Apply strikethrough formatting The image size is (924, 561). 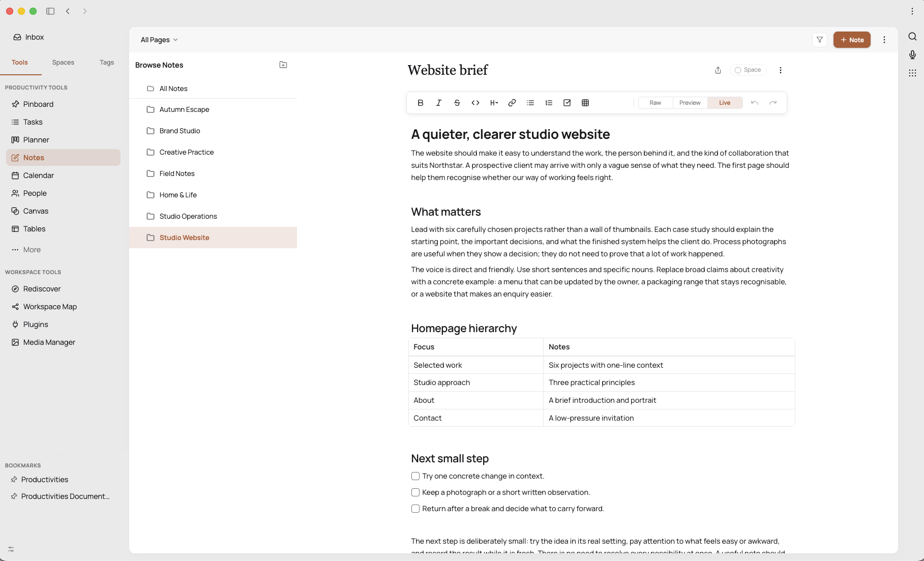(x=457, y=103)
